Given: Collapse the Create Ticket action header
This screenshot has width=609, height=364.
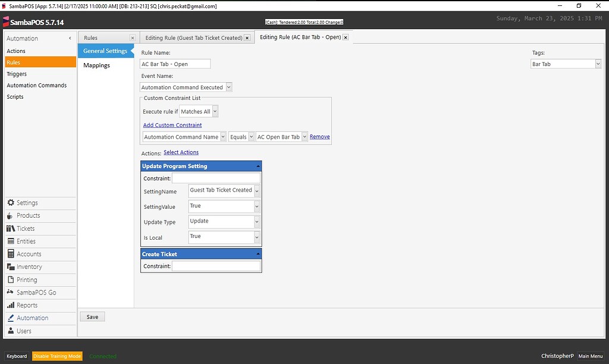Looking at the screenshot, I should (x=258, y=253).
